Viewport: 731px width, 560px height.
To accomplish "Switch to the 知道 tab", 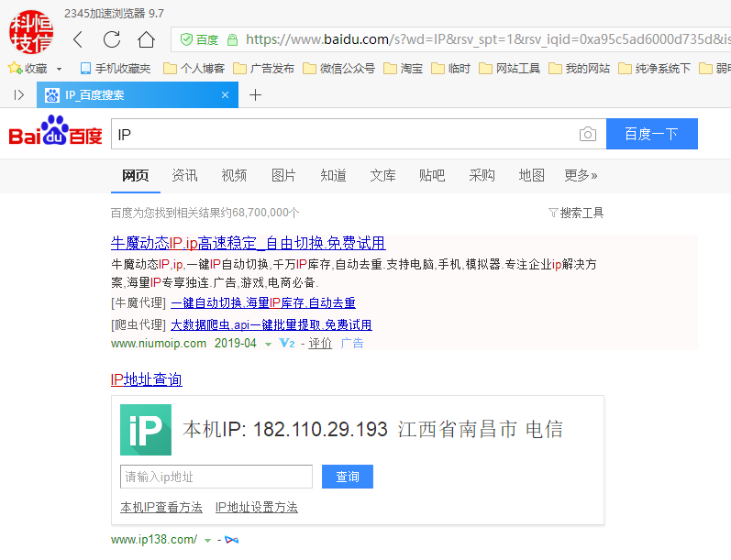I will click(333, 176).
